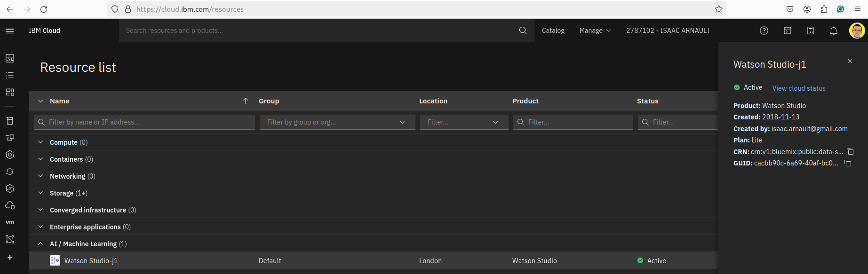Click the Status column header
Image resolution: width=868 pixels, height=274 pixels.
click(648, 101)
